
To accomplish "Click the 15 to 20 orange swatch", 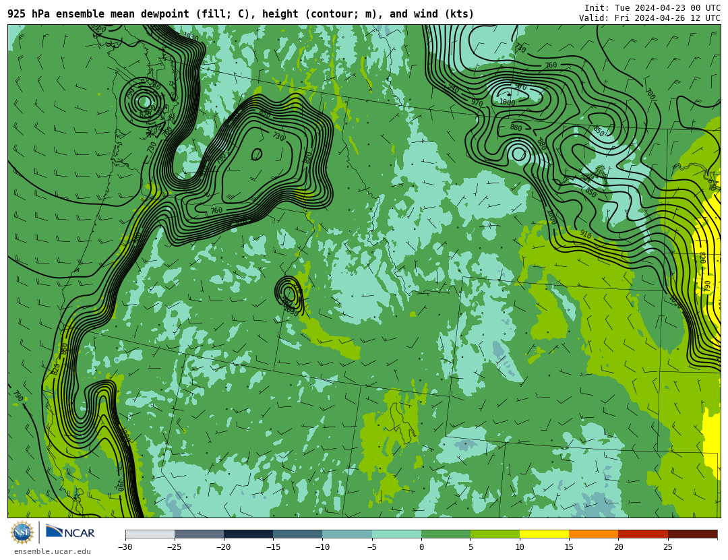I will tap(594, 534).
